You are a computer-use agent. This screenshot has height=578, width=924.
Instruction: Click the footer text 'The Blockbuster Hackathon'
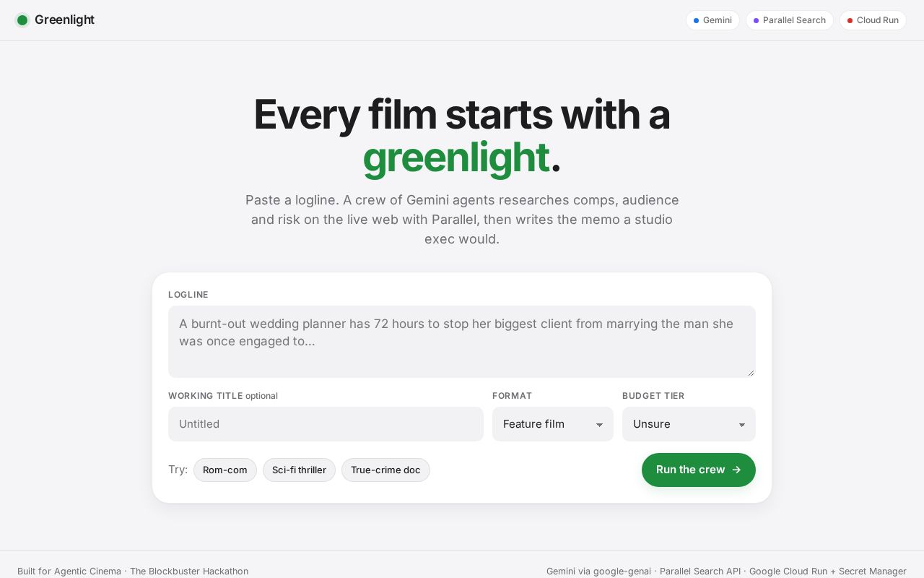(189, 571)
